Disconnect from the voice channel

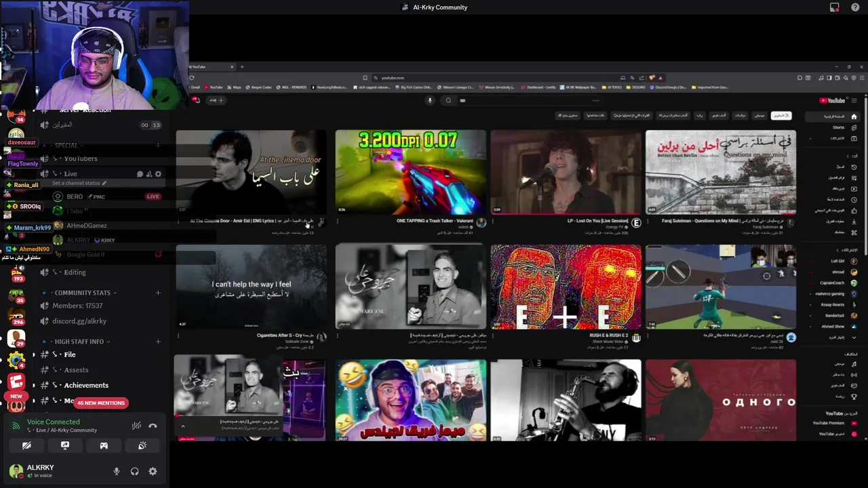(153, 426)
